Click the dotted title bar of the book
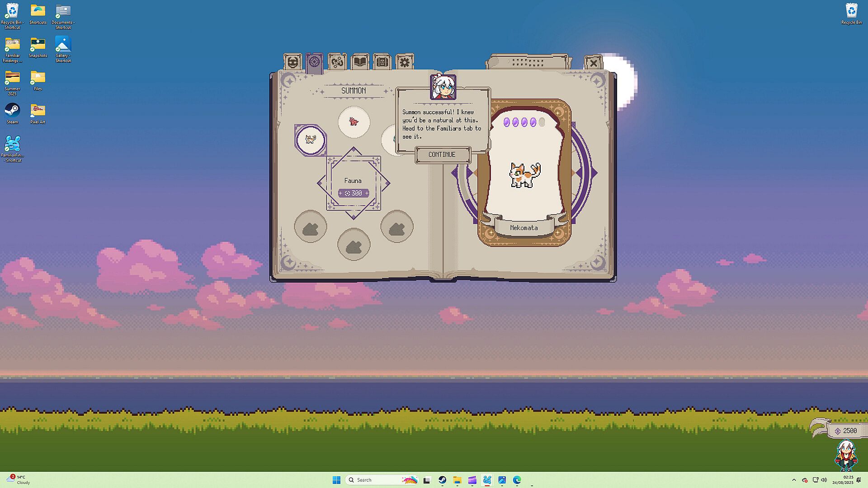 (528, 62)
